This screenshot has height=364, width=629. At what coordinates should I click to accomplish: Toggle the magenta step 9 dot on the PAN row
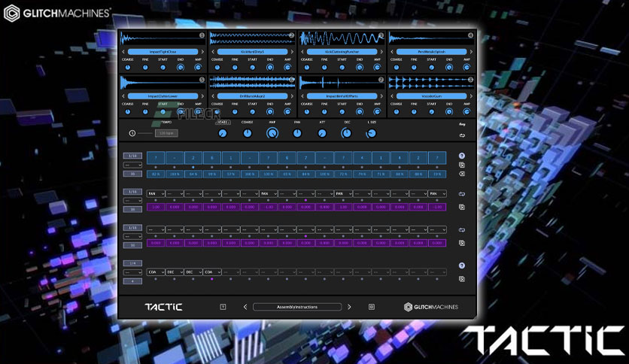pyautogui.click(x=305, y=200)
